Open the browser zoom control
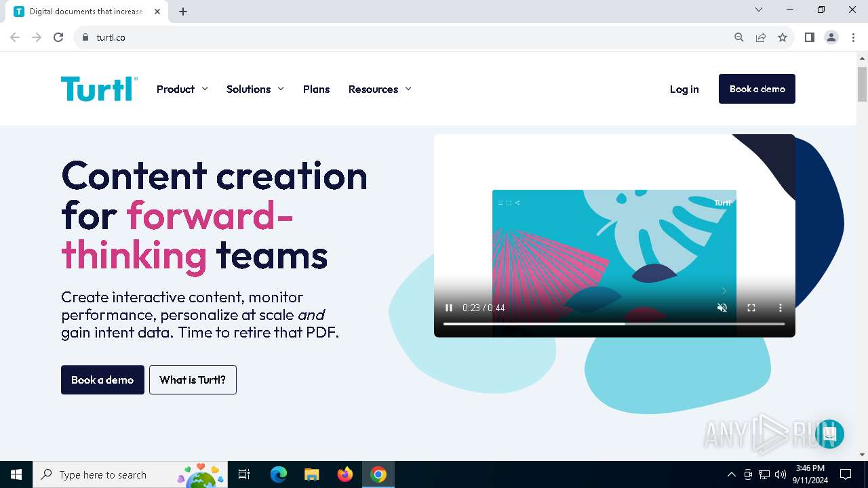The height and width of the screenshot is (488, 868). click(x=739, y=37)
